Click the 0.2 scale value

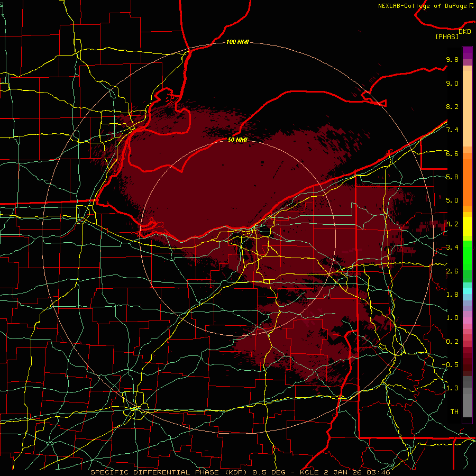(452, 342)
